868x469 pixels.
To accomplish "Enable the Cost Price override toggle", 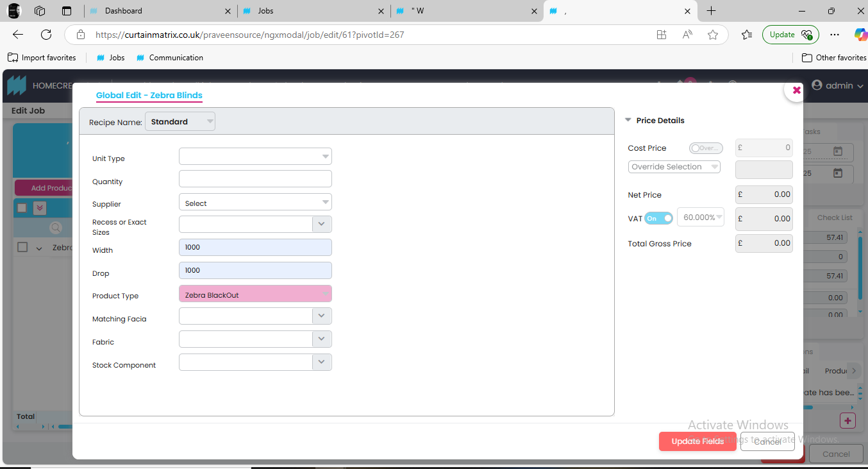I will [x=705, y=148].
